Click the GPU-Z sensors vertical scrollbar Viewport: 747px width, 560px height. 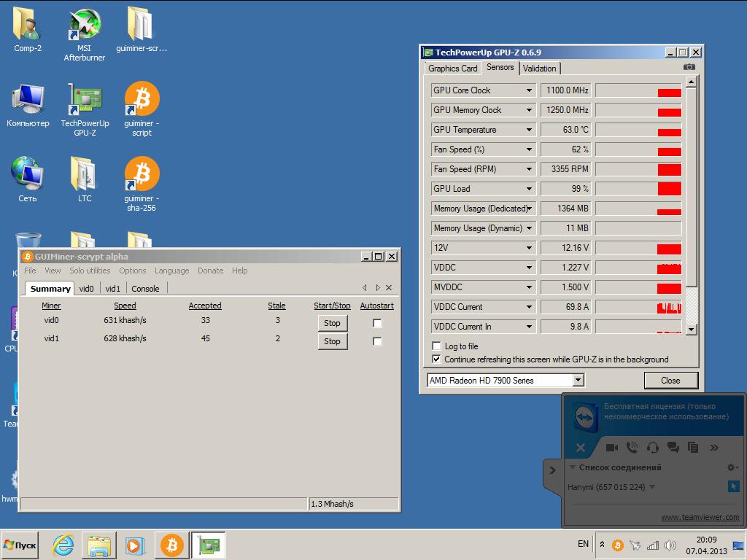[x=692, y=219]
